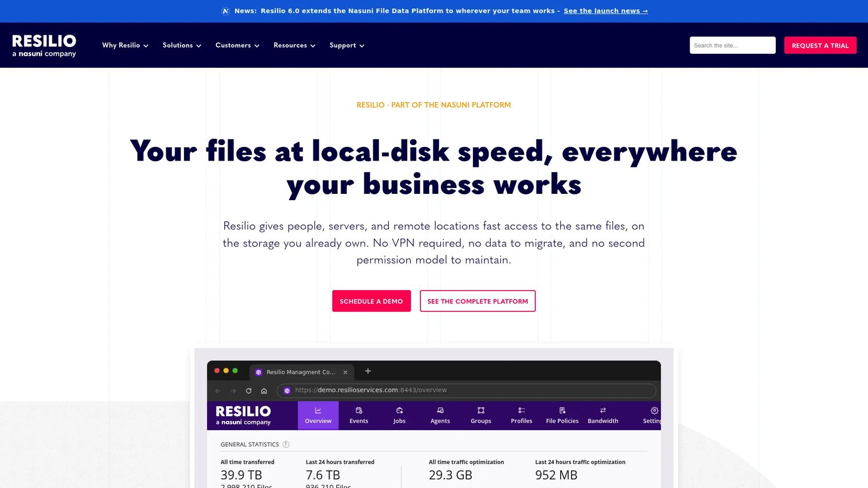This screenshot has width=868, height=488.
Task: Click the Resilio logo in the header
Action: [44, 45]
